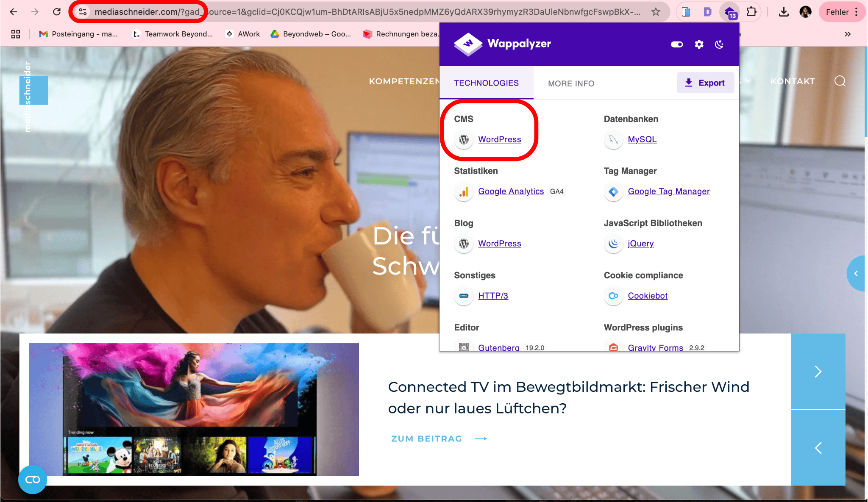Reload the current page
Viewport: 868px width, 502px height.
click(x=56, y=12)
